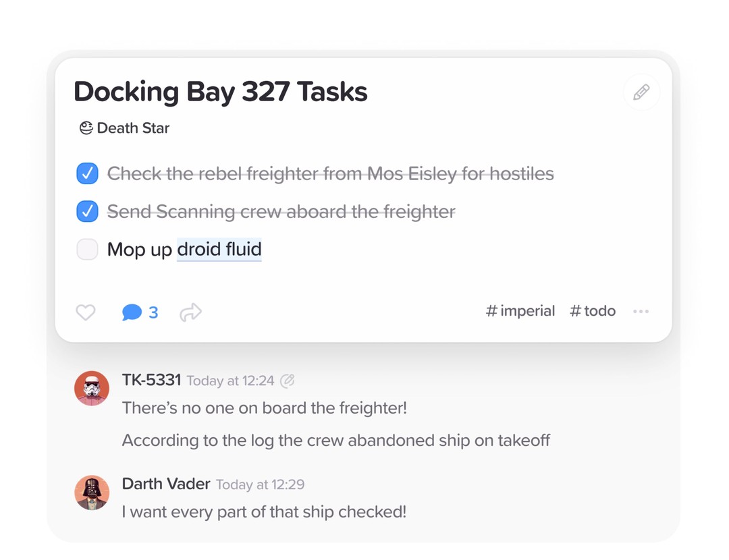Open the #todo tag
This screenshot has width=729, height=560.
click(x=592, y=311)
